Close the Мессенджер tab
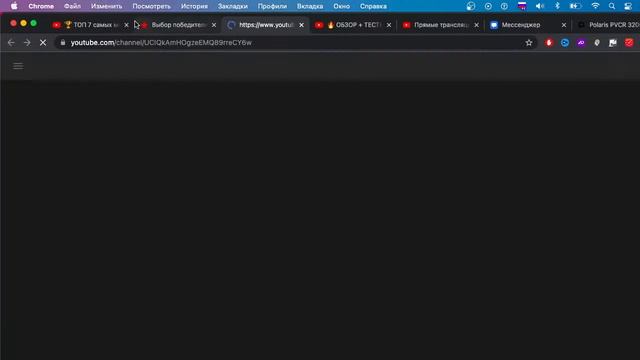 564,25
